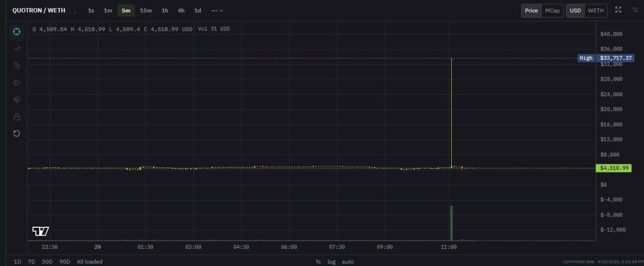
Task: Toggle log scale mode
Action: coord(332,262)
